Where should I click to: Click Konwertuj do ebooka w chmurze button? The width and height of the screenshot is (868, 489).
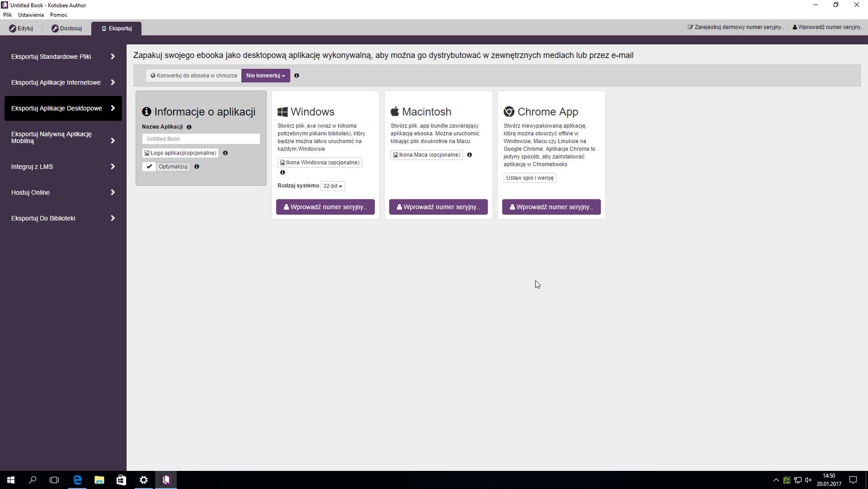194,76
